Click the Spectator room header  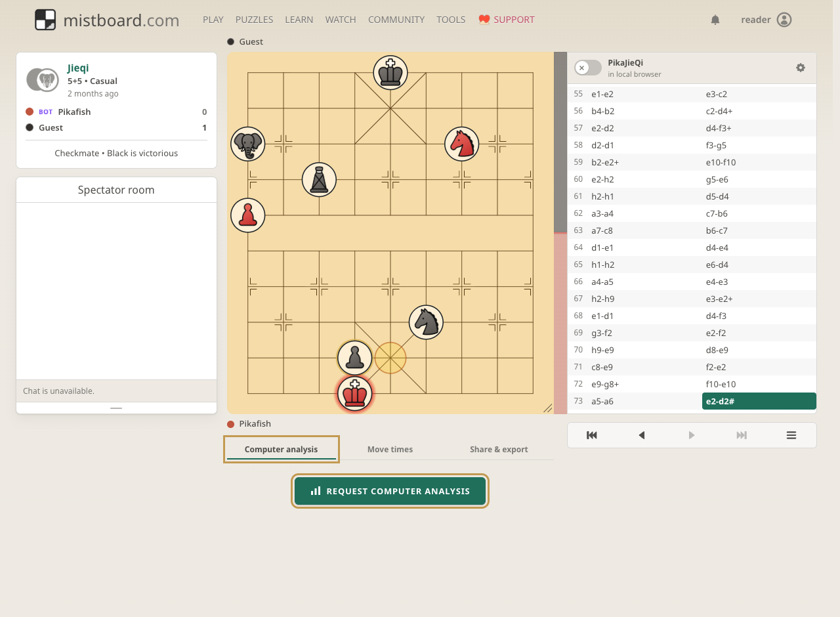tap(116, 190)
